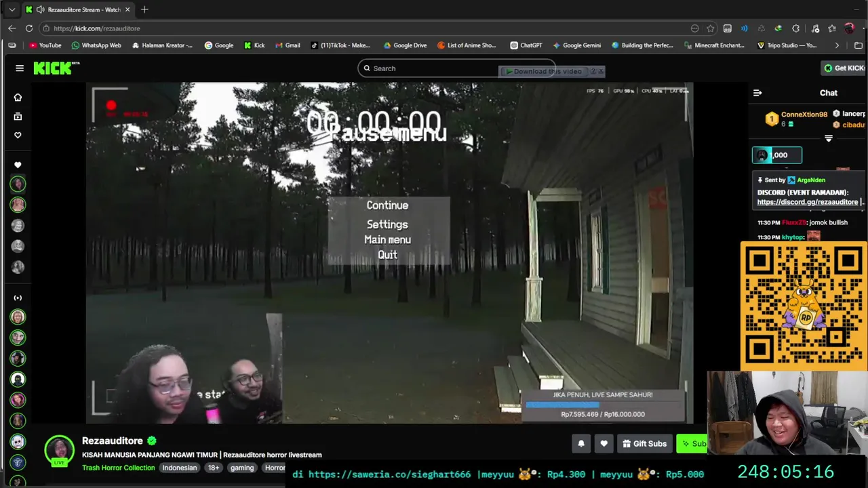The image size is (868, 488).
Task: Switch to the Rezaauditore Stream tab
Action: 78,9
